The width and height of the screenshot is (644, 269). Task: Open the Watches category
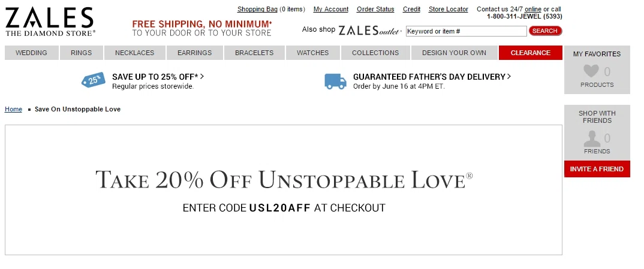pyautogui.click(x=312, y=53)
